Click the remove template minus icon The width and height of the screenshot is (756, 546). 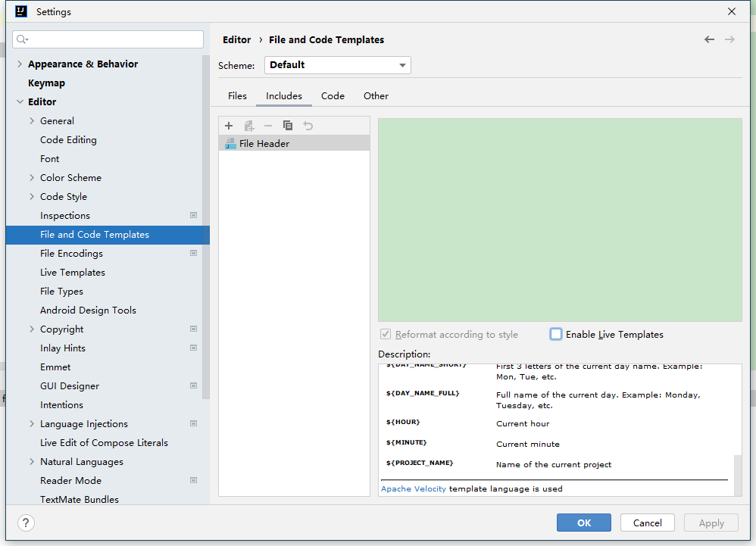268,126
